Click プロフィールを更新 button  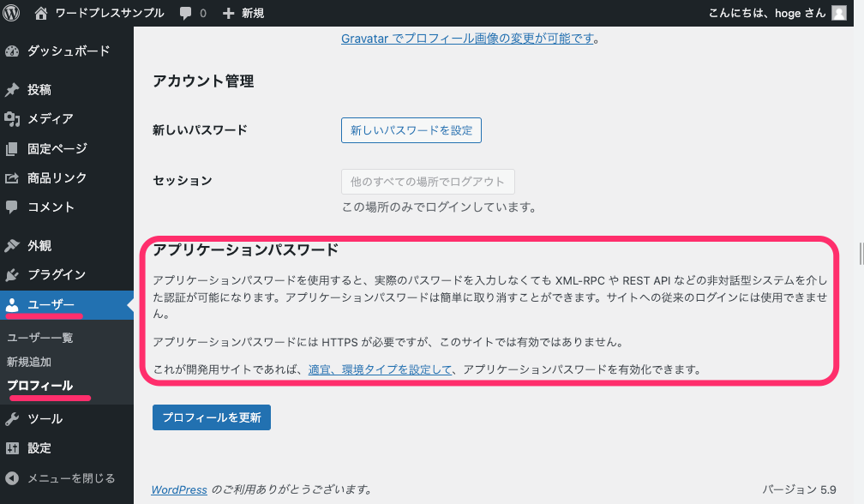(212, 417)
